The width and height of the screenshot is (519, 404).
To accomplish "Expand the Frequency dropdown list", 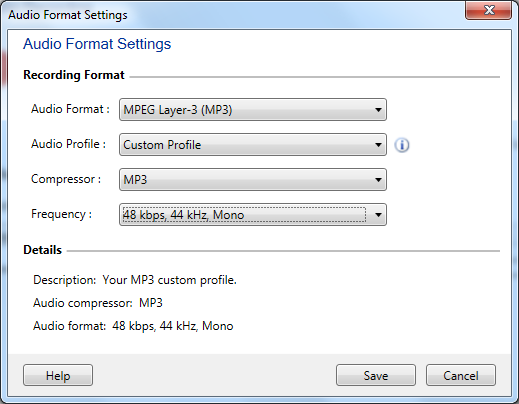I will 253,215.
